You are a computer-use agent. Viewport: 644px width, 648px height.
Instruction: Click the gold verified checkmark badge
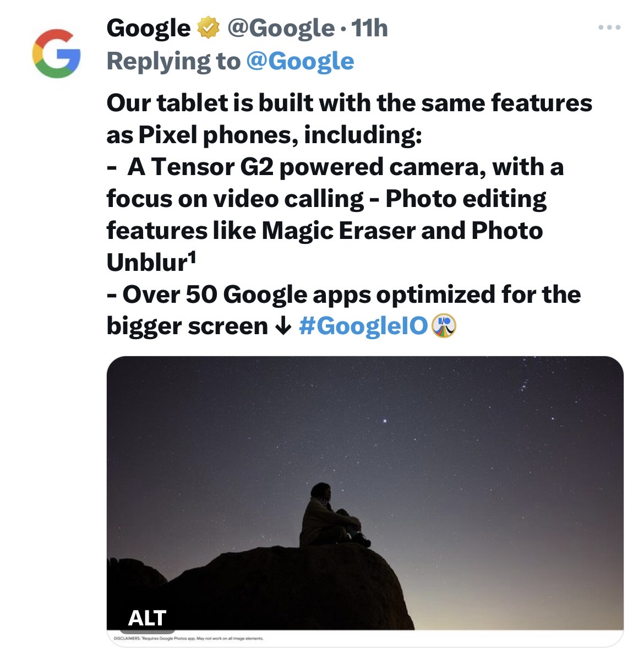click(x=209, y=28)
